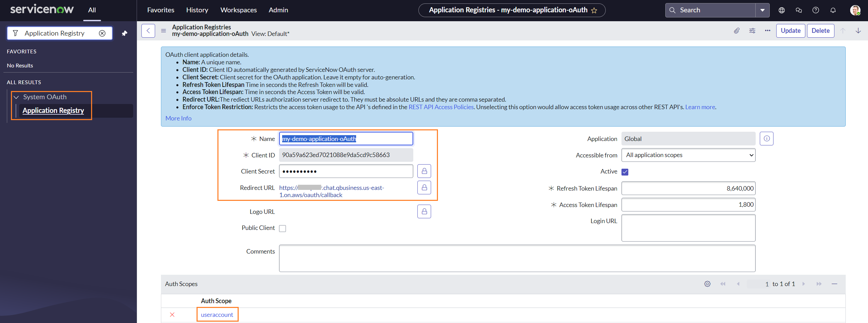Pin the filter navigator search
The height and width of the screenshot is (323, 868).
(124, 33)
